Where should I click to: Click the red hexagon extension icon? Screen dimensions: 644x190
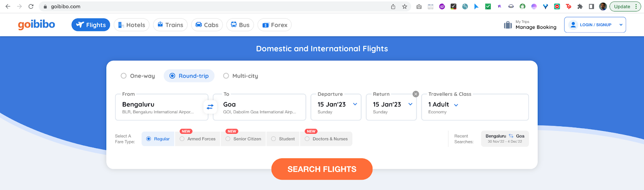[557, 6]
